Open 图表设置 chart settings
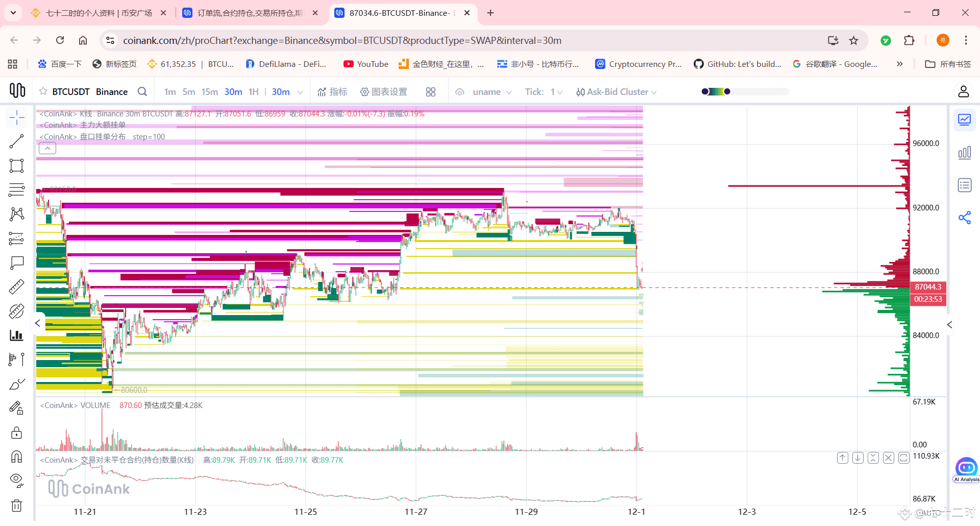980x526 pixels. pos(384,92)
